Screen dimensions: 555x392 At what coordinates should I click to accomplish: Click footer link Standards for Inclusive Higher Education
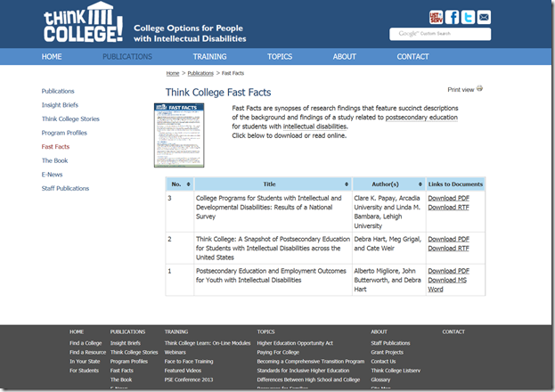tap(303, 371)
